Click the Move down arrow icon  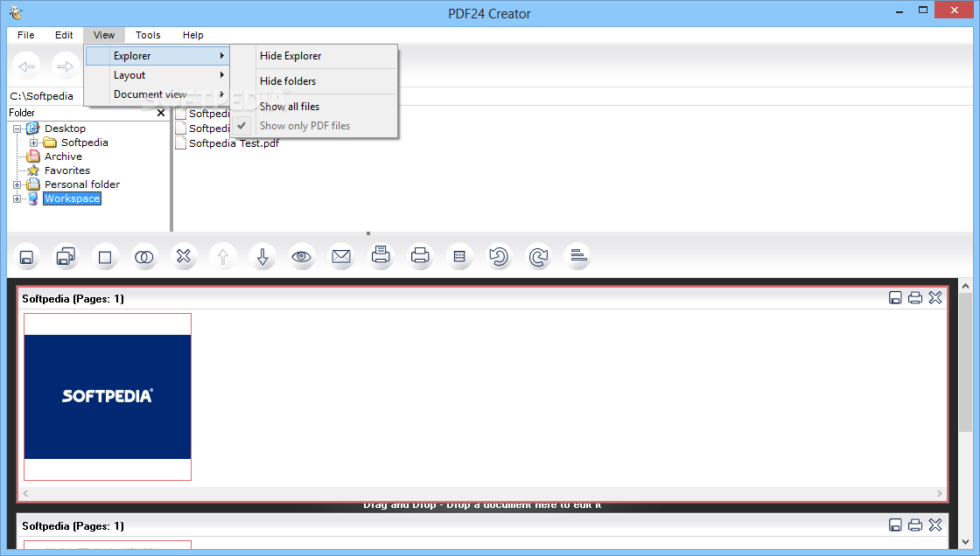pos(262,257)
